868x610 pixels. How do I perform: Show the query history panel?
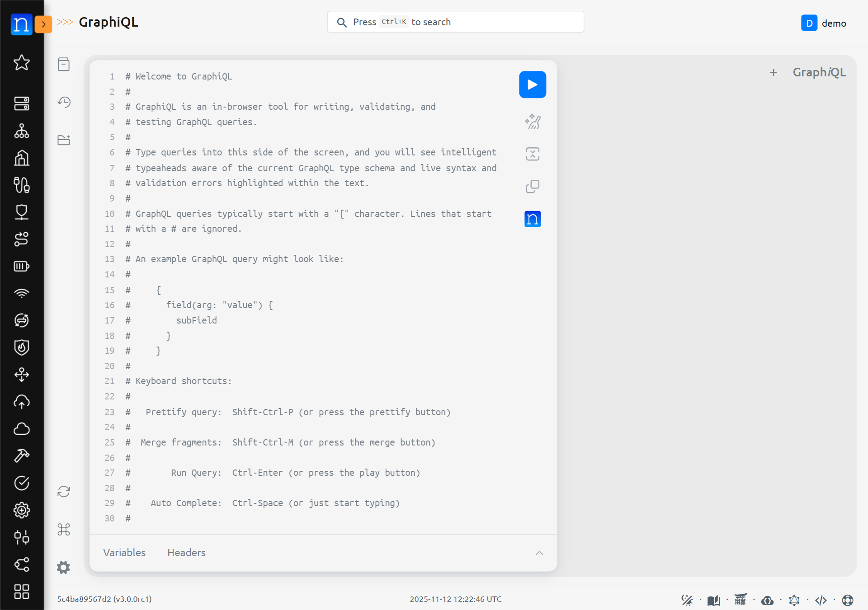pos(64,102)
